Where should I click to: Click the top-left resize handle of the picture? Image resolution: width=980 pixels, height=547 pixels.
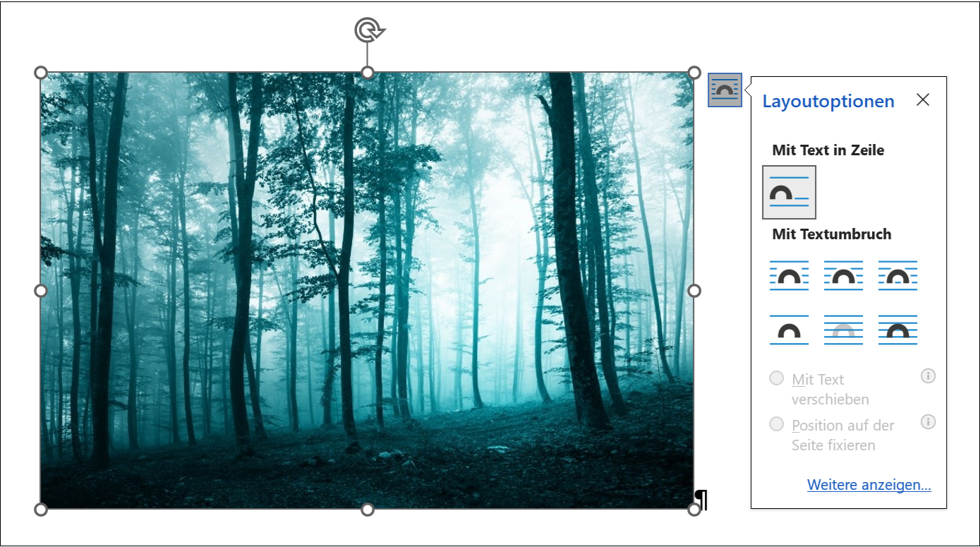(41, 73)
